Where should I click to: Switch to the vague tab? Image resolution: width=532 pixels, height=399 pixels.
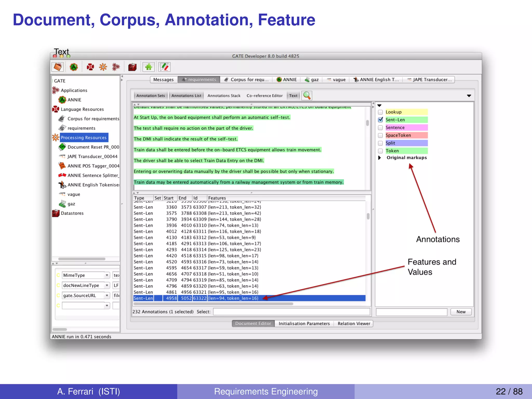336,79
